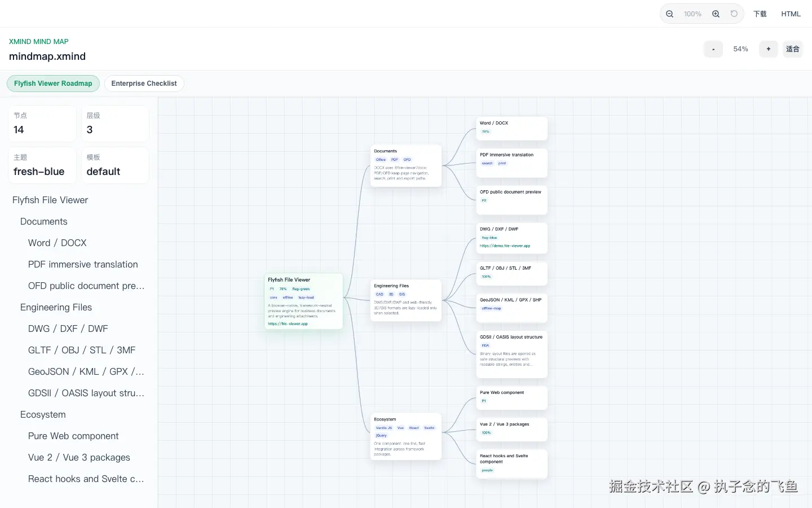This screenshot has height=508, width=812.
Task: Open the Enterprise Checklist tab
Action: 144,84
